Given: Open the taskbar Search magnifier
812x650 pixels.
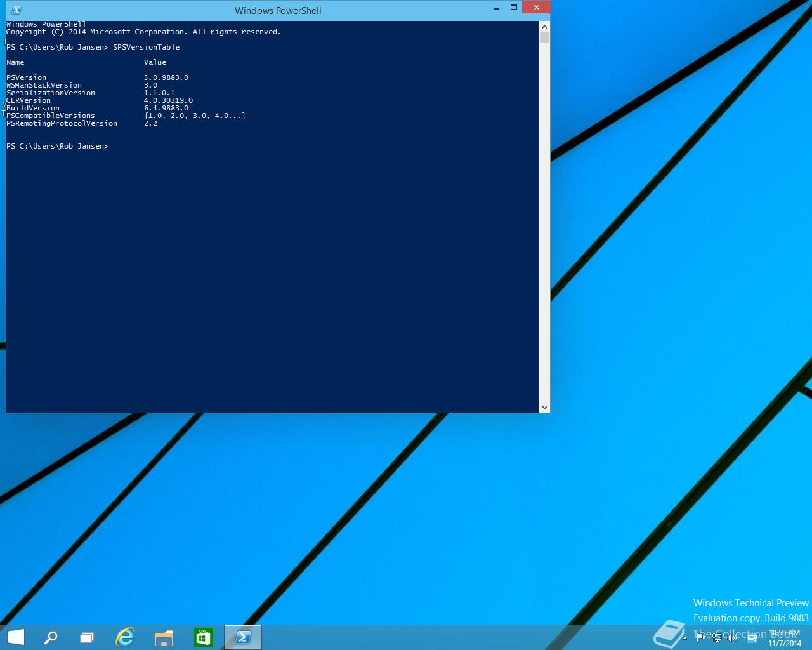Looking at the screenshot, I should [x=51, y=637].
